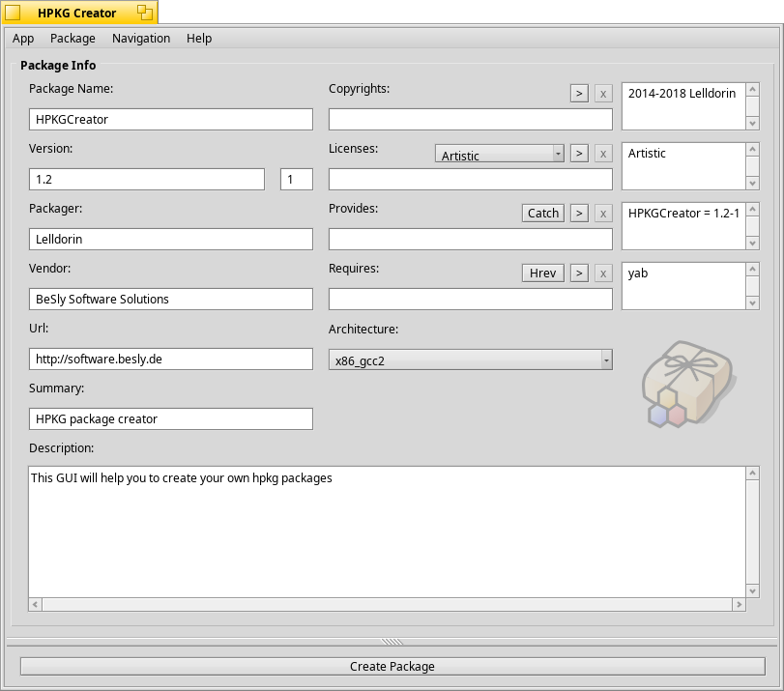784x691 pixels.
Task: Open the Help menu
Action: coord(199,39)
